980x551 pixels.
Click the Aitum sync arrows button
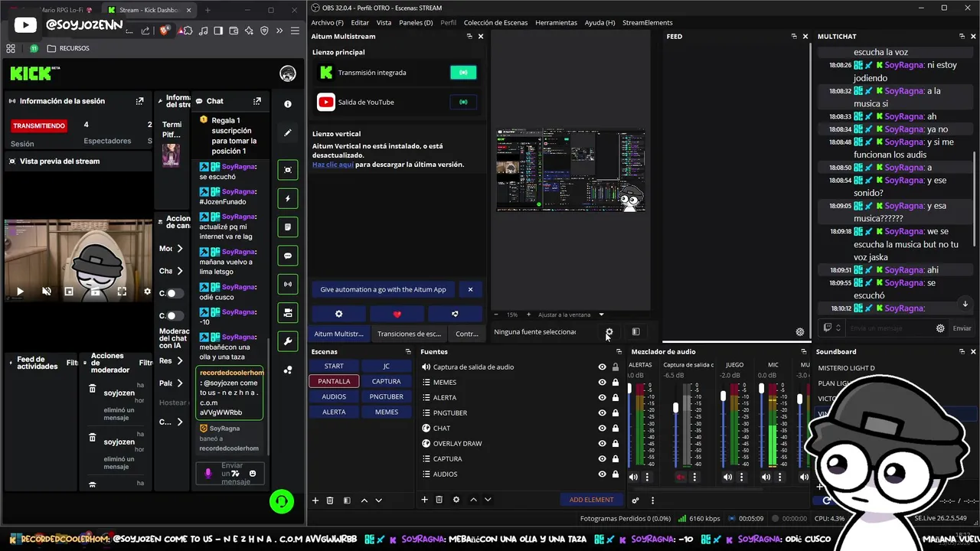click(455, 314)
